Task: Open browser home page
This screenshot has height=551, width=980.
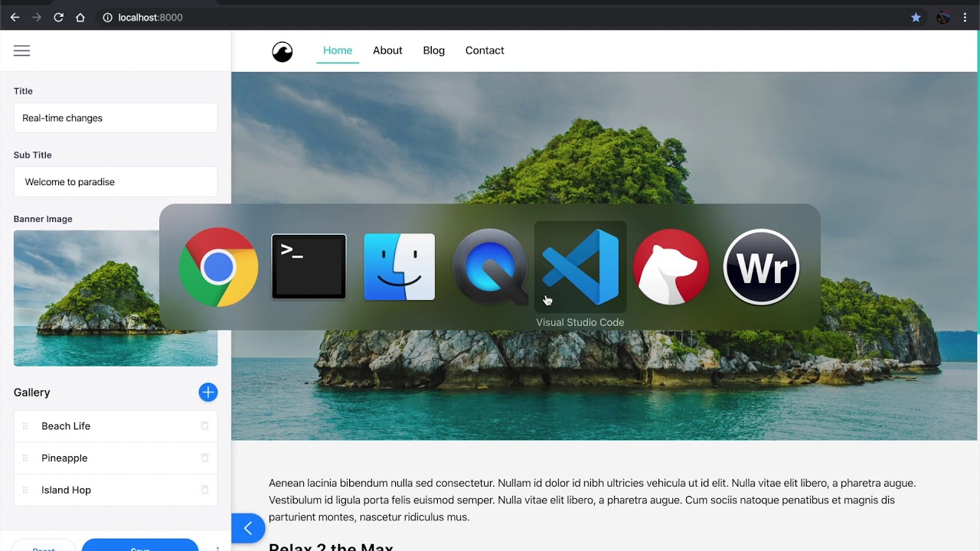Action: coord(80,17)
